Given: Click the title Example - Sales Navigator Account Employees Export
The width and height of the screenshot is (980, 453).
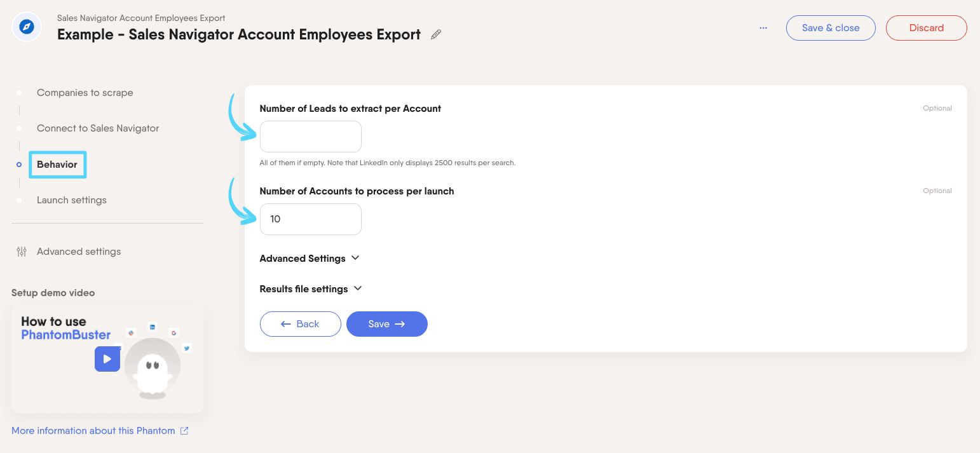Looking at the screenshot, I should click(239, 35).
